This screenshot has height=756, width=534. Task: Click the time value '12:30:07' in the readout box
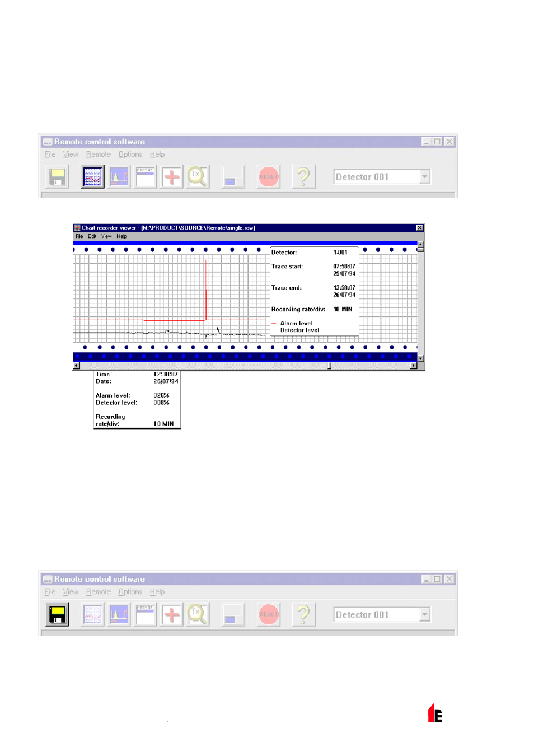[166, 374]
